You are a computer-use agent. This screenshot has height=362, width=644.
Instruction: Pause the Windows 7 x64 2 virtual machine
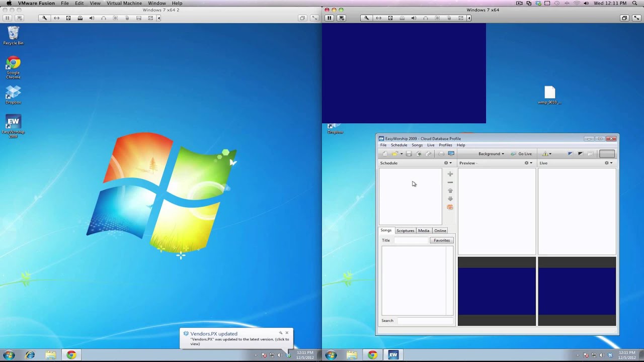pyautogui.click(x=8, y=18)
